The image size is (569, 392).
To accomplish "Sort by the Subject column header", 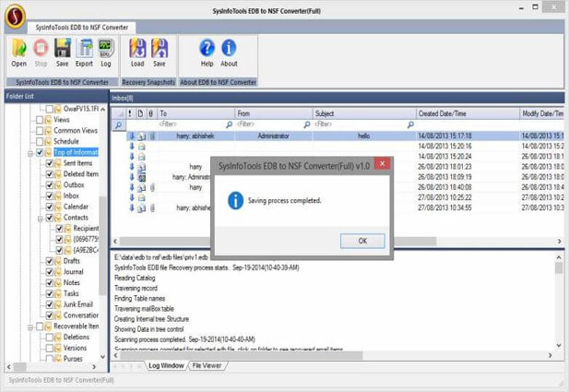I will (x=364, y=113).
